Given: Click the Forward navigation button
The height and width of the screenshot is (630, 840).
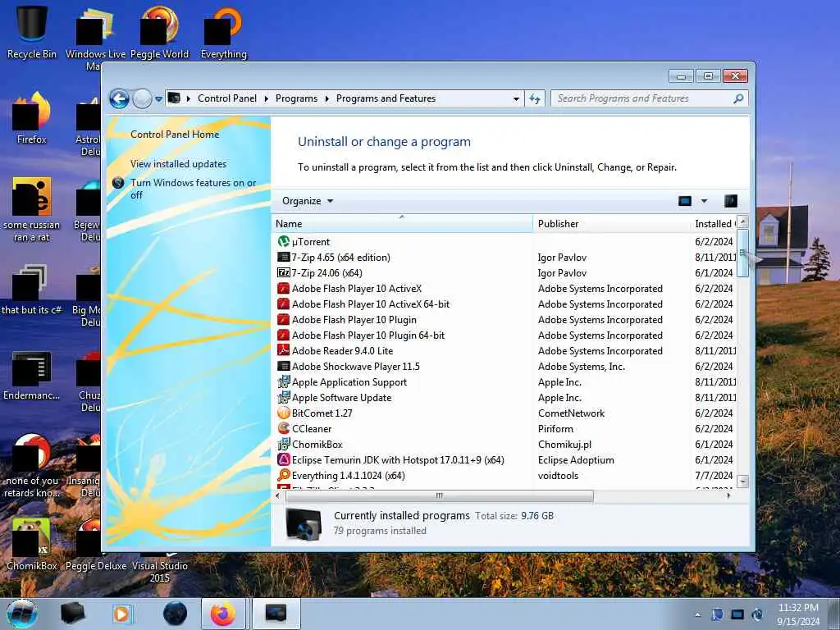Looking at the screenshot, I should (x=142, y=99).
